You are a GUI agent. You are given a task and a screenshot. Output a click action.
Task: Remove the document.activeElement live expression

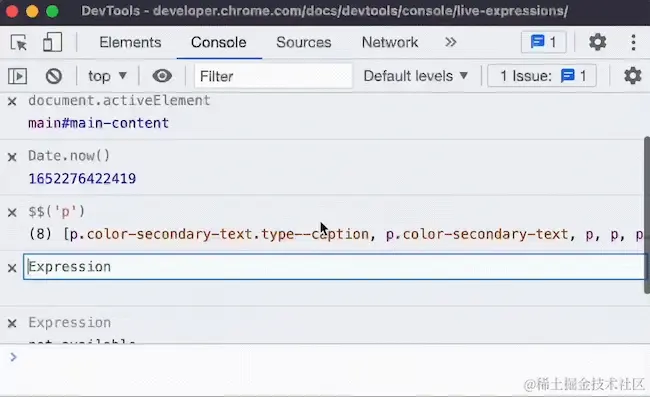(12, 101)
